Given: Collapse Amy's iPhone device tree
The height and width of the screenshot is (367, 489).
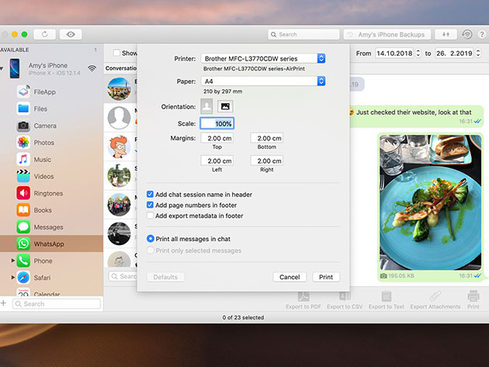Looking at the screenshot, I should click(2, 68).
